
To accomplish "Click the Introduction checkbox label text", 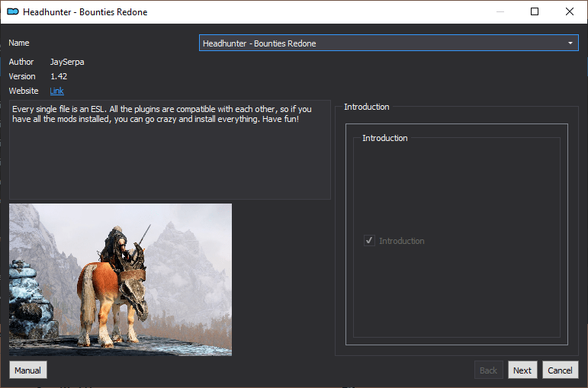I will (x=402, y=241).
